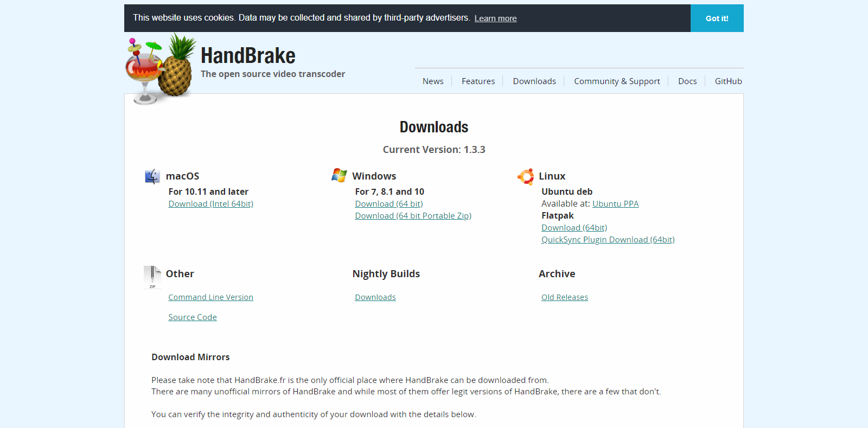Select Downloads in navigation bar

tap(534, 81)
